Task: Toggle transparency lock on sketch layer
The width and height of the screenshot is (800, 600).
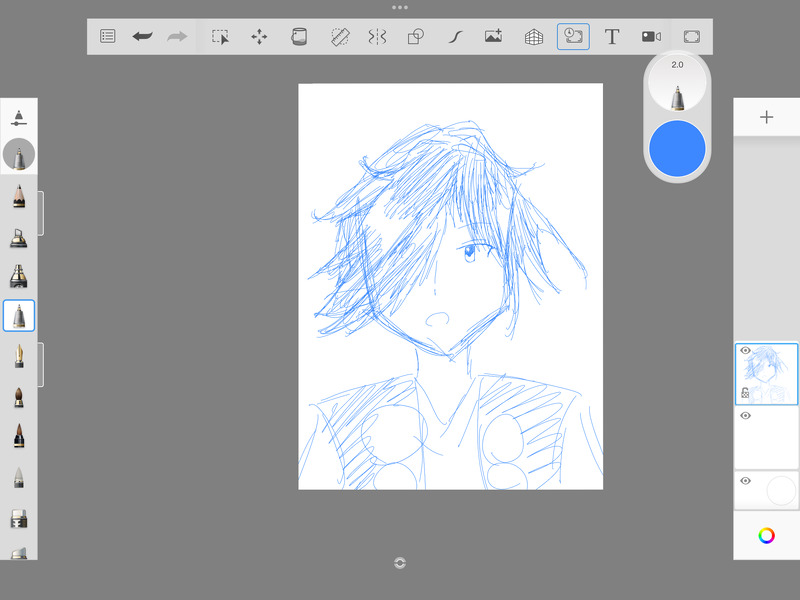Action: 745,393
